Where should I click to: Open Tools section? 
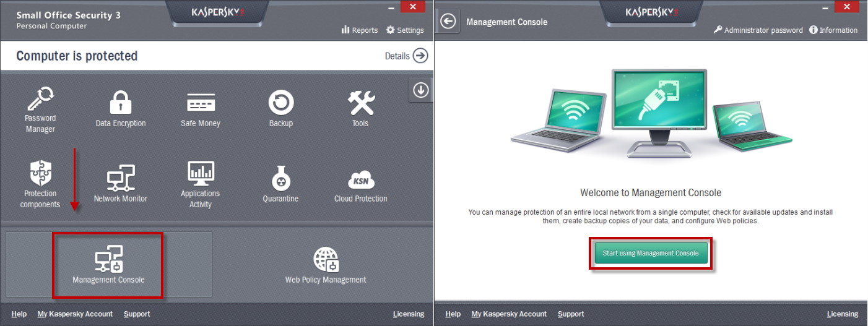361,109
